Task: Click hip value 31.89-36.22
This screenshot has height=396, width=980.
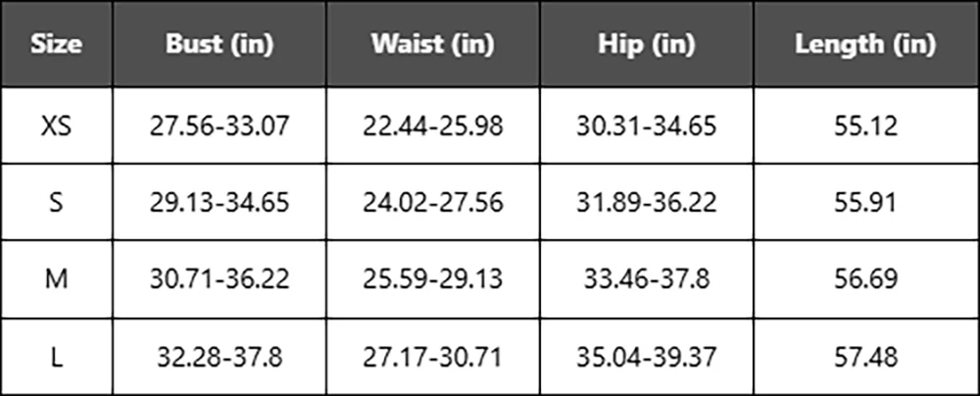Action: 646,202
